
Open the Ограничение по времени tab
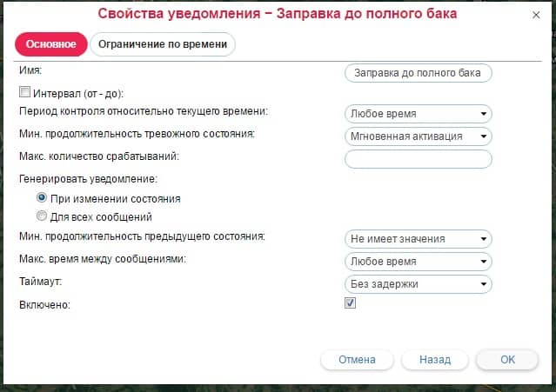pos(163,44)
